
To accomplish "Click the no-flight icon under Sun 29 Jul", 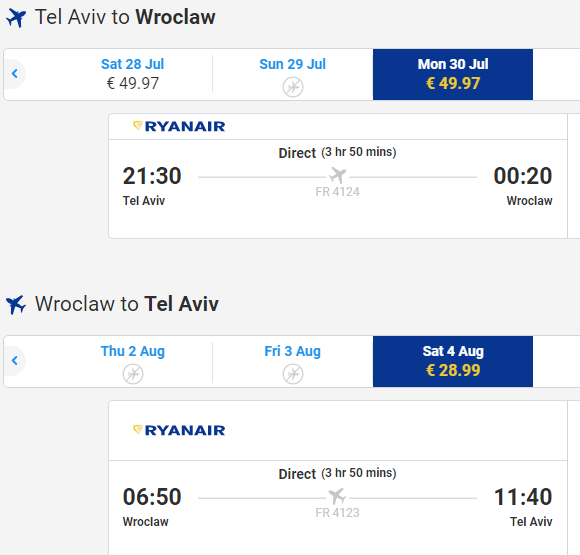I will [293, 87].
